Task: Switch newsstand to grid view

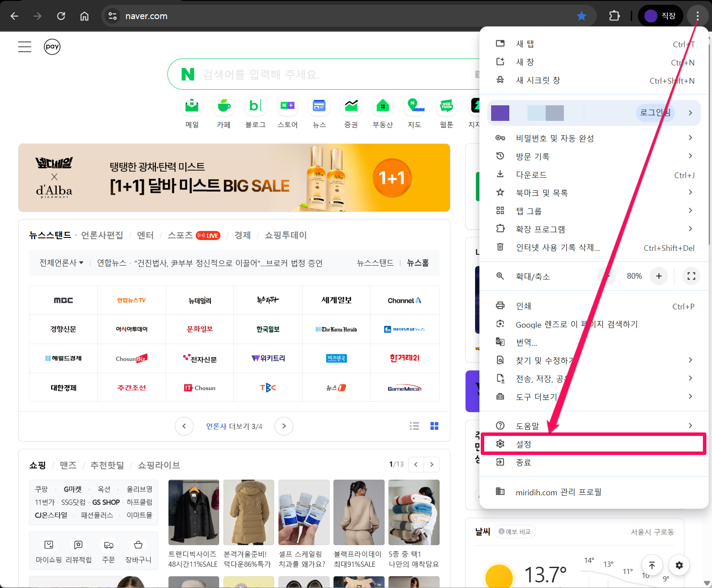Action: click(x=434, y=426)
